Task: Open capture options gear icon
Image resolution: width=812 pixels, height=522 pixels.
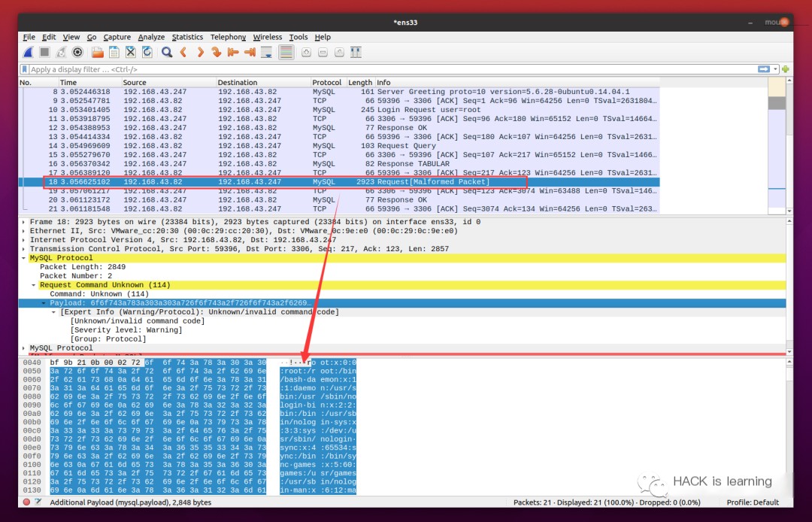Action: click(77, 53)
